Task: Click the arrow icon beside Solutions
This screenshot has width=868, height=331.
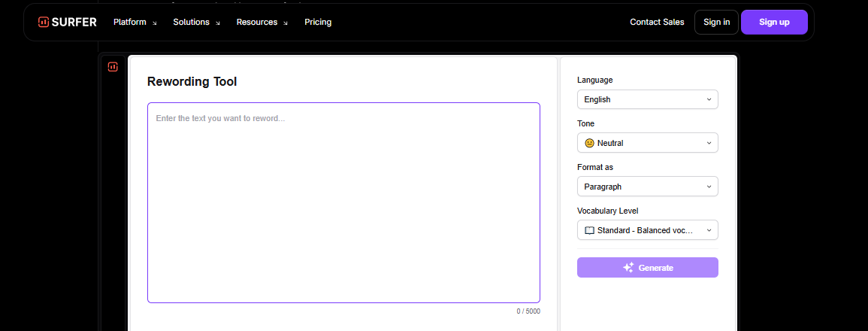Action: click(x=218, y=23)
